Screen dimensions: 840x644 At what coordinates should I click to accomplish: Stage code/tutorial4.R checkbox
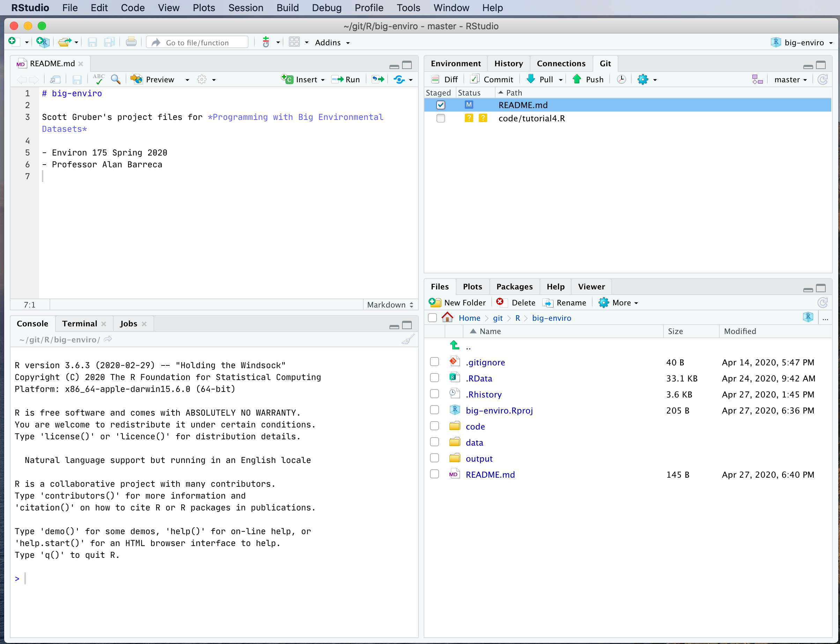440,119
